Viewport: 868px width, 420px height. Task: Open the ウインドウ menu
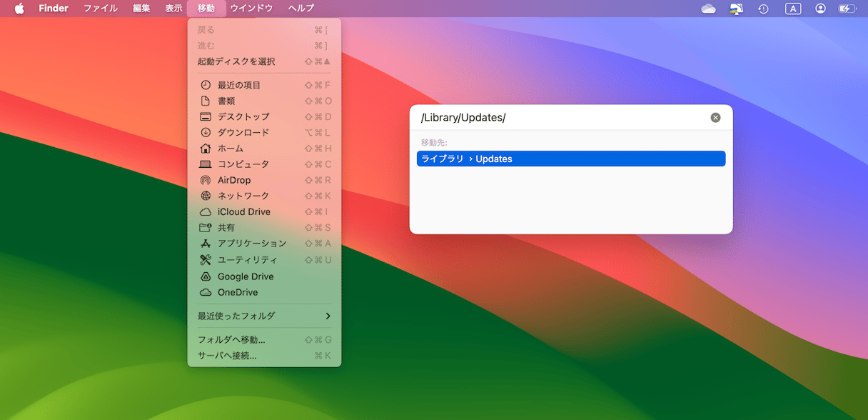pyautogui.click(x=251, y=9)
